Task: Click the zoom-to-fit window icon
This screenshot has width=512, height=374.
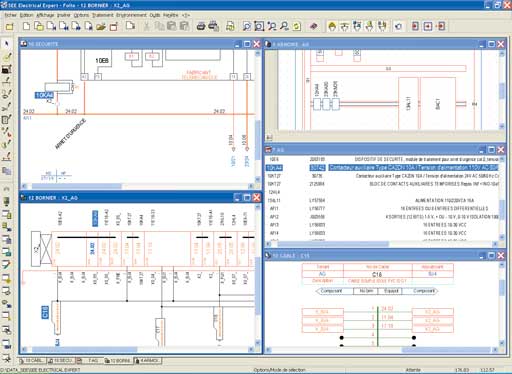Action: (259, 26)
